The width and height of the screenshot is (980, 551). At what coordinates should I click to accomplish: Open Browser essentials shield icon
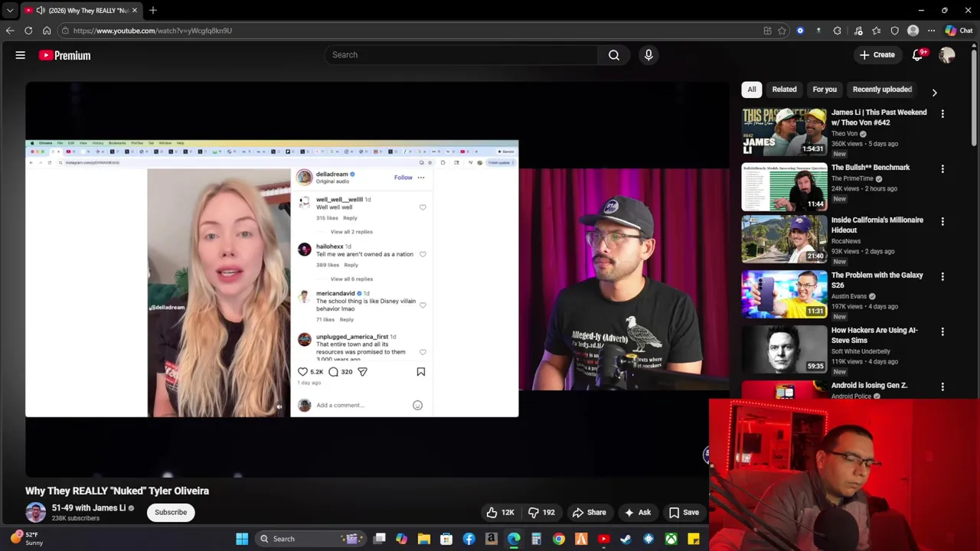(x=895, y=31)
